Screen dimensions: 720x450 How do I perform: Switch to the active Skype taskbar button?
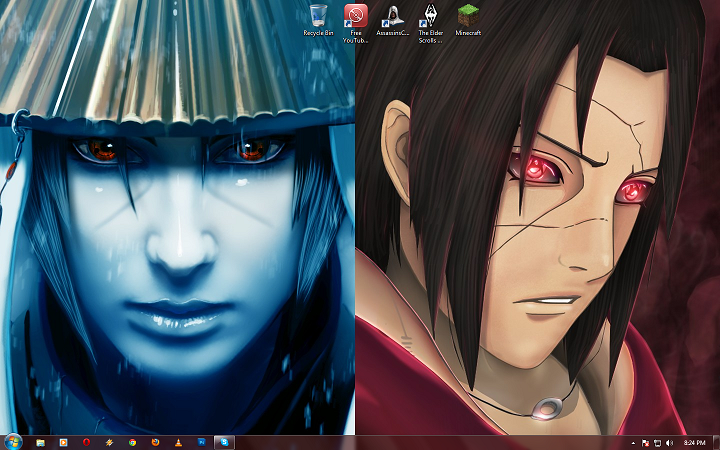pyautogui.click(x=225, y=441)
